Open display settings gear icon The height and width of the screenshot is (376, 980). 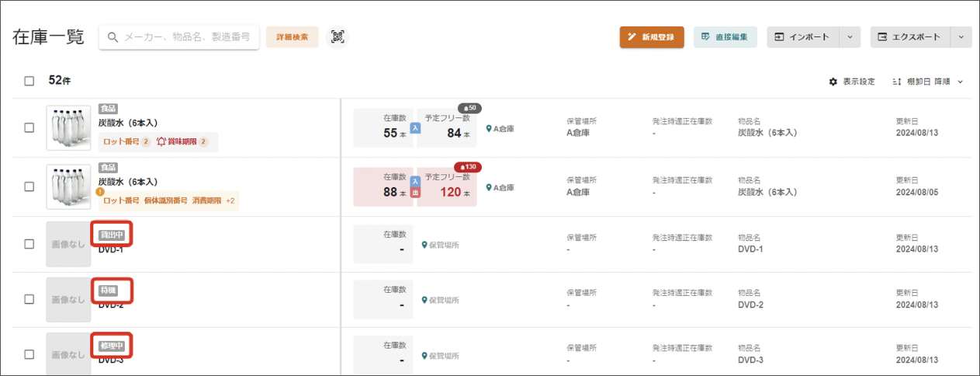833,82
